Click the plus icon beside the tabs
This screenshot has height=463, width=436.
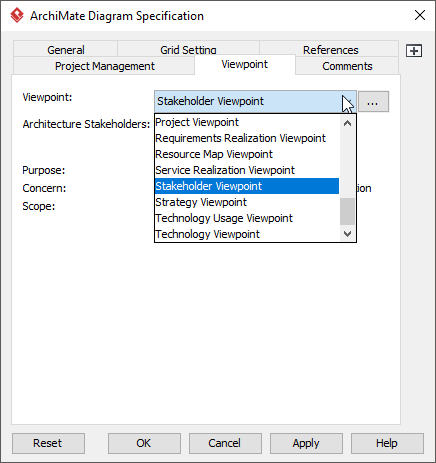(414, 51)
